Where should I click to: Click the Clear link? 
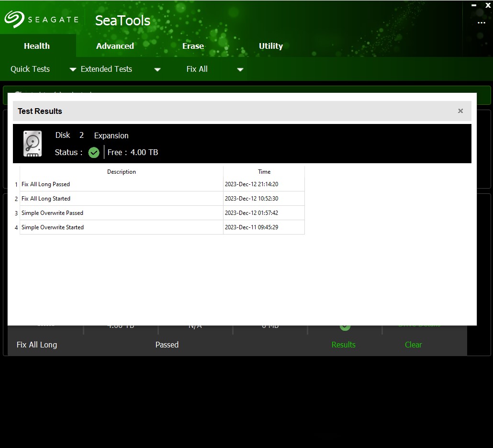[413, 345]
